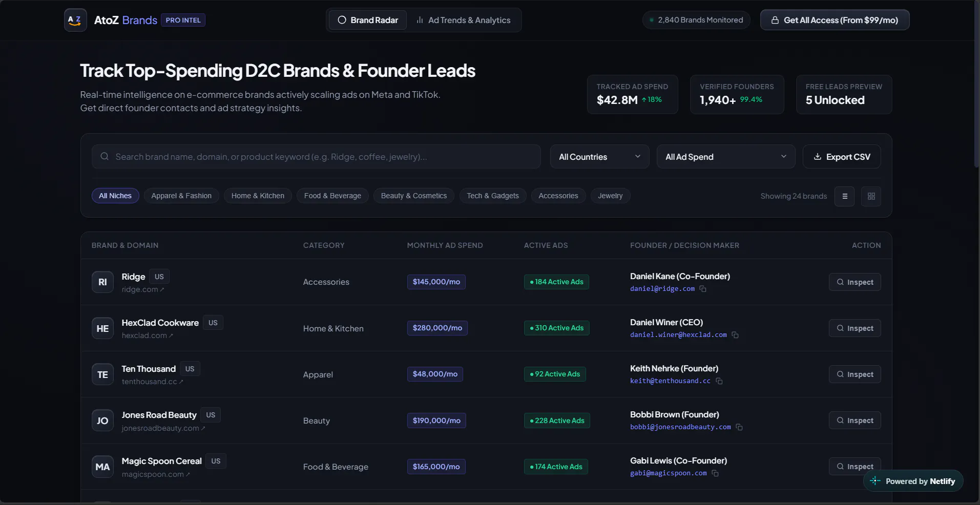Viewport: 980px width, 505px height.
Task: Click the page vertical scrollbar
Action: pos(976,85)
